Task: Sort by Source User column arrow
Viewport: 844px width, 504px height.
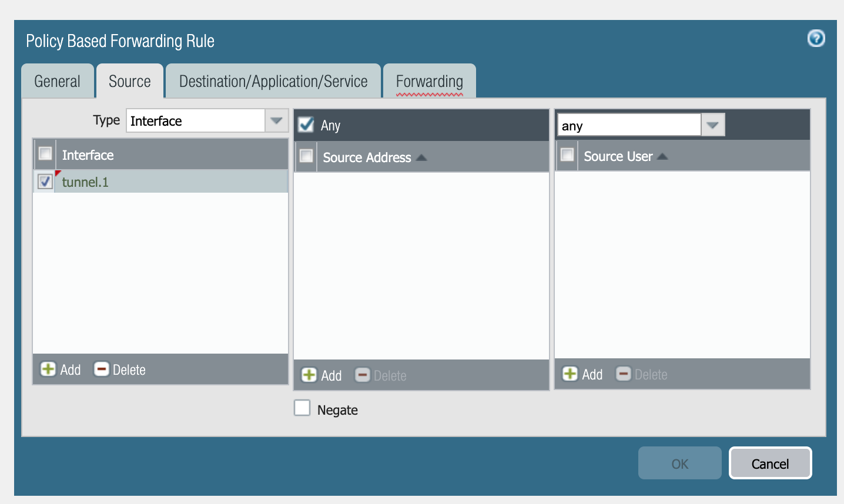Action: pyautogui.click(x=662, y=156)
